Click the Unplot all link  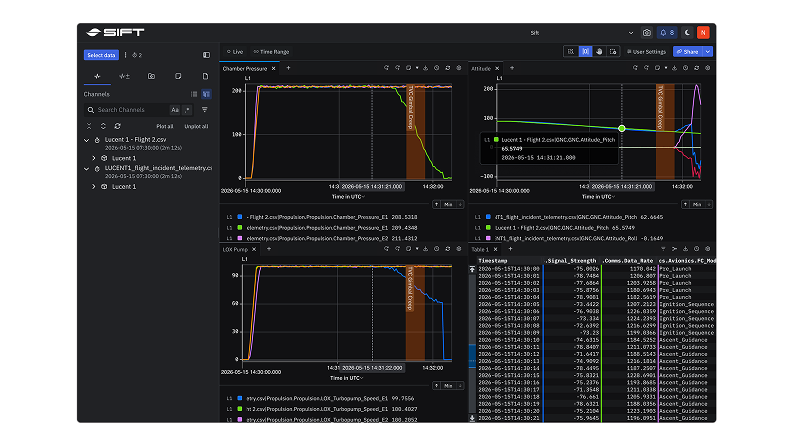pos(196,127)
